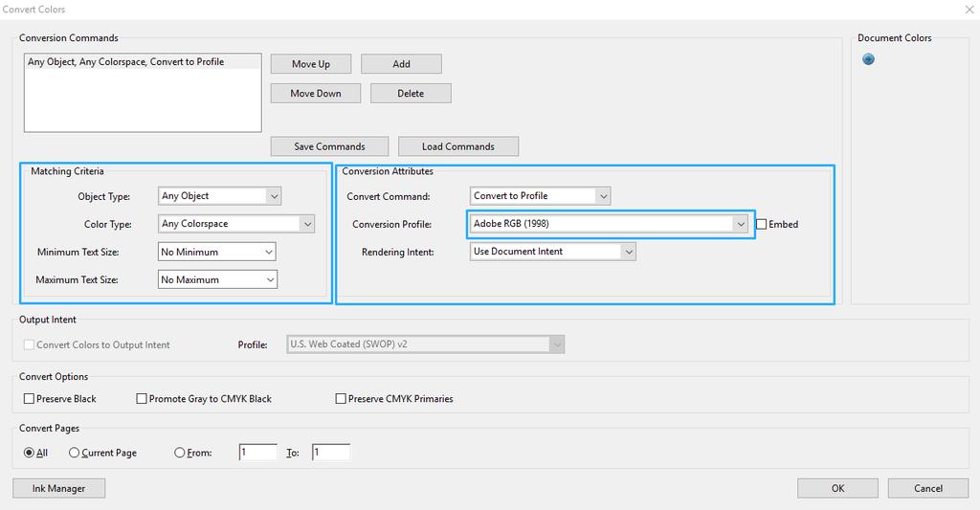Viewport: 980px width, 510px height.
Task: Click the From page number field
Action: coord(258,453)
